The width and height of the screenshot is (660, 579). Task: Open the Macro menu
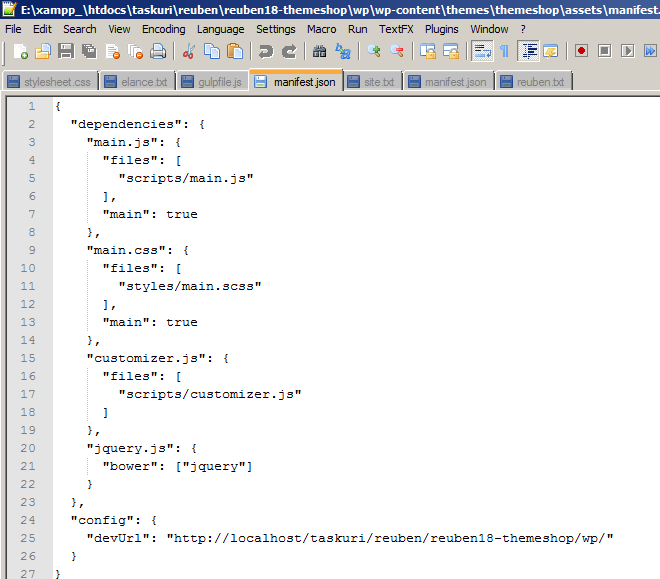322,29
